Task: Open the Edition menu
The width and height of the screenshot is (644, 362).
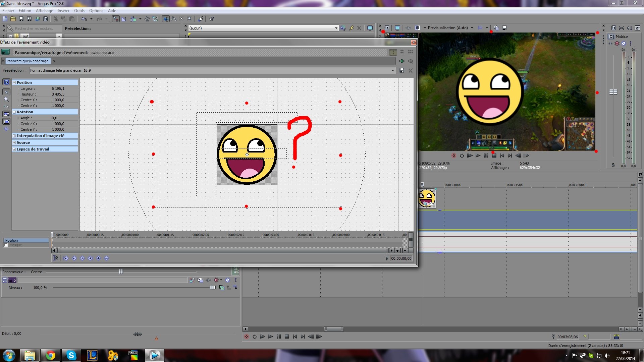Action: coord(25,10)
